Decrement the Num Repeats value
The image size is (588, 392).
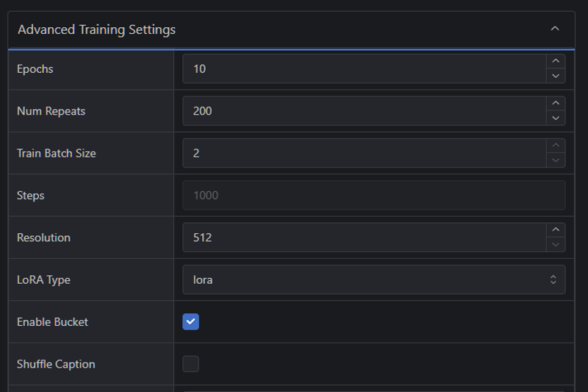[x=556, y=118]
